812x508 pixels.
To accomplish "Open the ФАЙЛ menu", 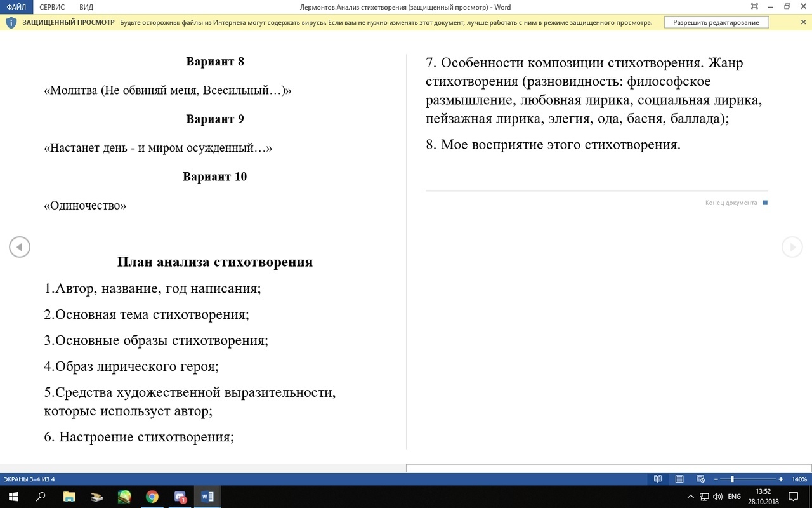I will 16,7.
